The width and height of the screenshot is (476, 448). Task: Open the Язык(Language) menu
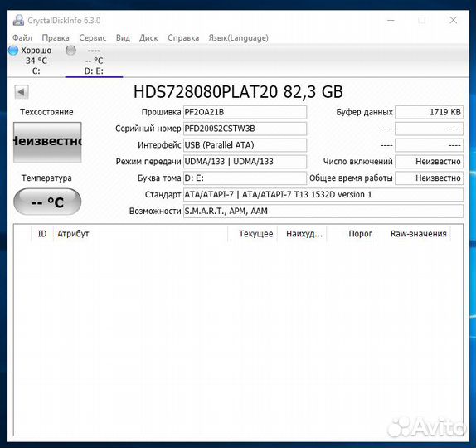coord(238,37)
